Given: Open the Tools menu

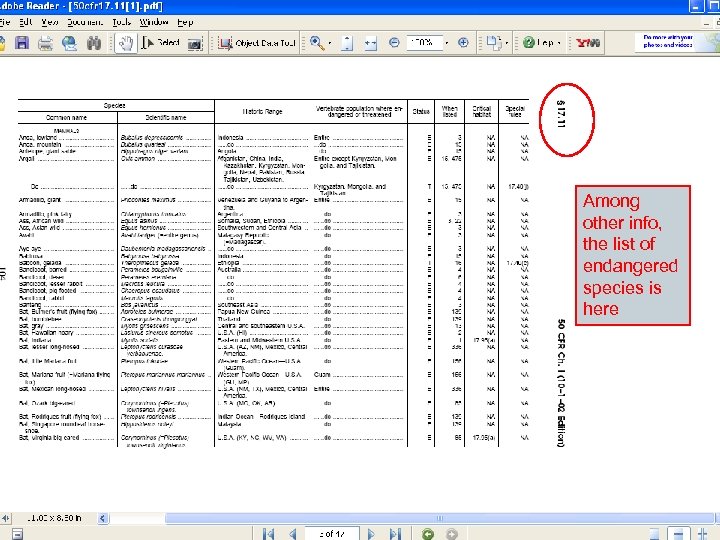Looking at the screenshot, I should (122, 22).
